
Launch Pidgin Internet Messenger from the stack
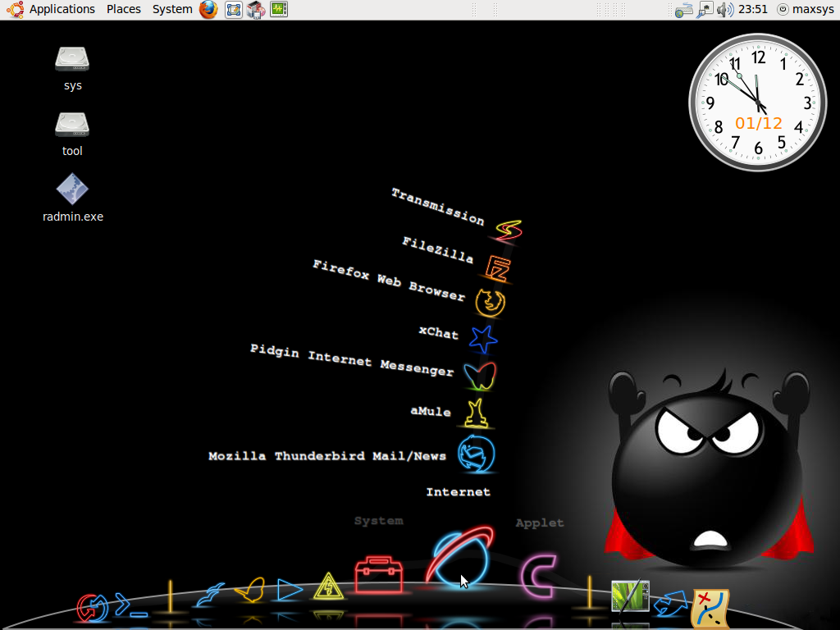(480, 376)
